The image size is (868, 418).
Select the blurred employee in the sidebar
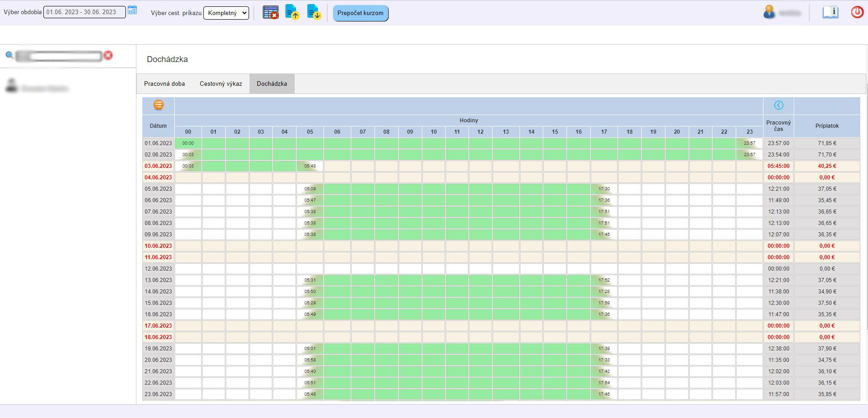click(x=37, y=87)
